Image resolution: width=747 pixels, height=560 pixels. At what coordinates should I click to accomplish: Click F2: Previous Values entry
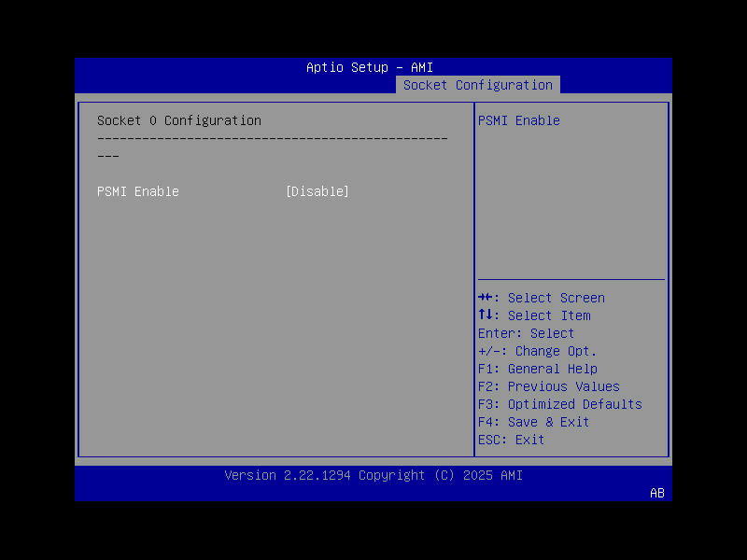547,386
